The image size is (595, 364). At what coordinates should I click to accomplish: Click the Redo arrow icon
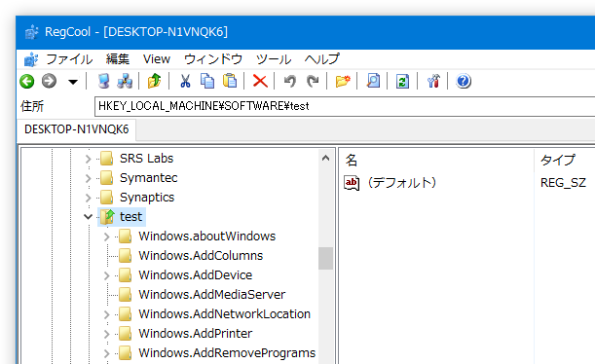point(313,81)
